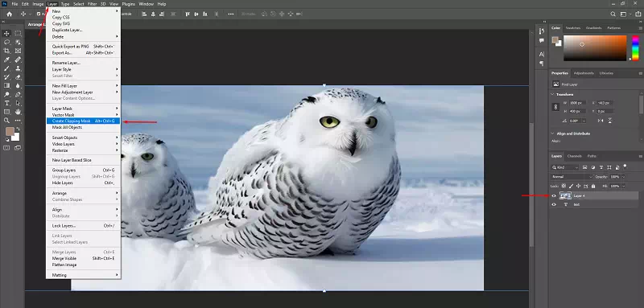Image resolution: width=644 pixels, height=308 pixels.
Task: Select the Clone Stamp tool
Action: (18, 68)
